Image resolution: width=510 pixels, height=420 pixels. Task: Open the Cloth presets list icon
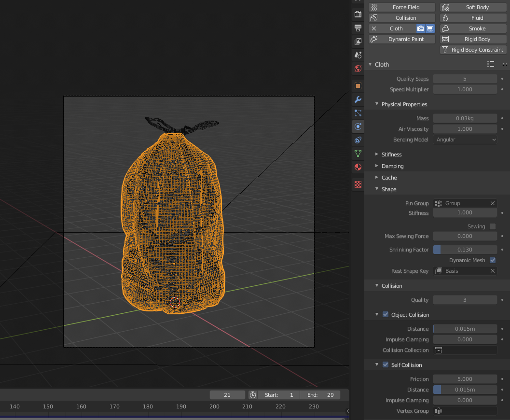[491, 64]
